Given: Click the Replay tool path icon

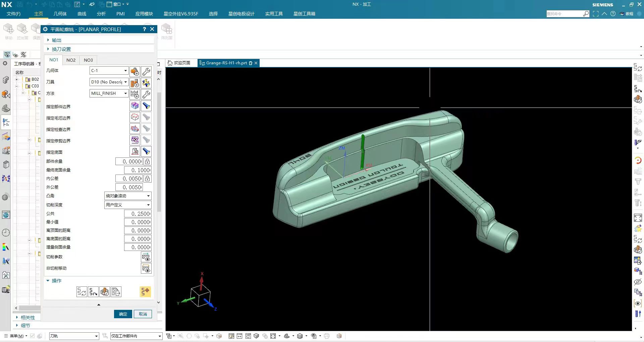Looking at the screenshot, I should coord(93,292).
